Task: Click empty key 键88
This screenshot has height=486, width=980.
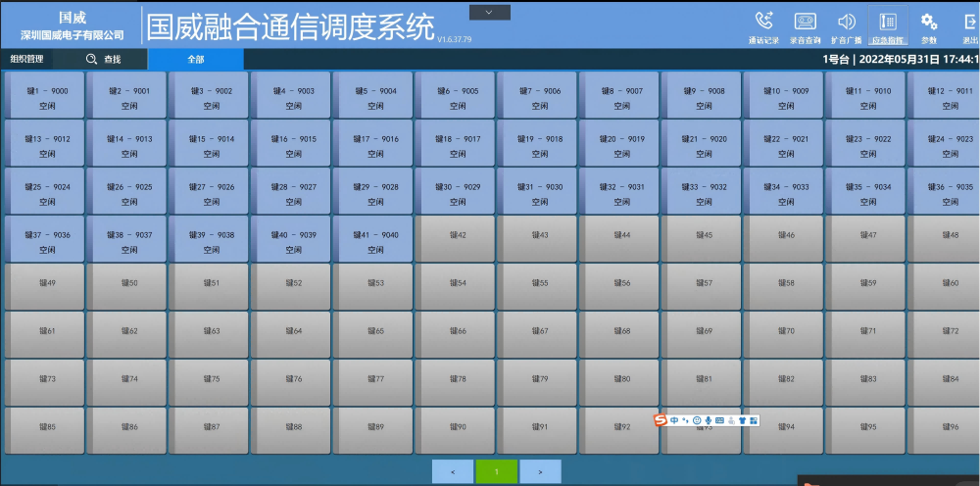Action: tap(291, 432)
